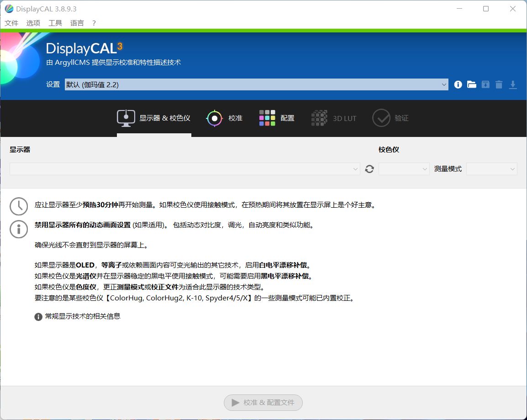Screen dimensions: 527x420
Task: Open the 工具 menu
Action: pos(55,23)
